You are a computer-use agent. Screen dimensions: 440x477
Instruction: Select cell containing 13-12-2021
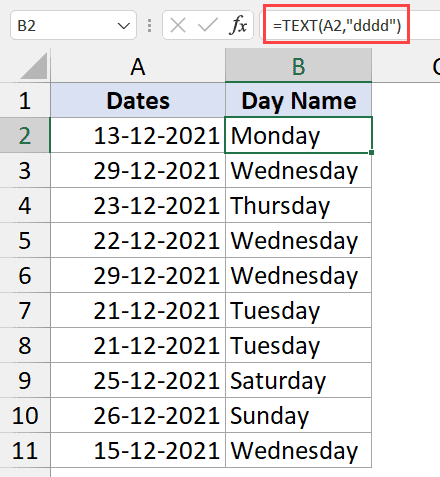click(138, 135)
